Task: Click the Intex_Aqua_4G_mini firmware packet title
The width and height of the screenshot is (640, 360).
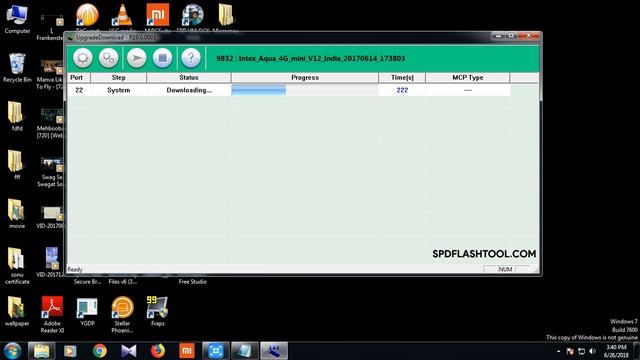Action: tap(311, 58)
